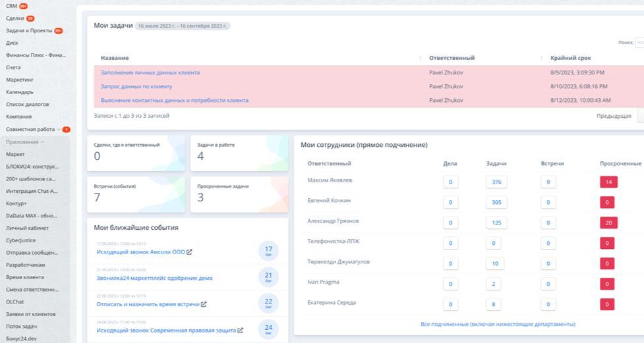
Task: Open Бонус24.dev app
Action: [21, 338]
